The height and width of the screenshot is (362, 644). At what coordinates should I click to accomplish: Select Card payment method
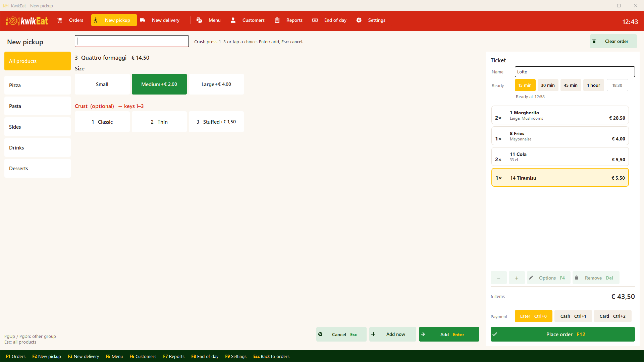[612, 316]
